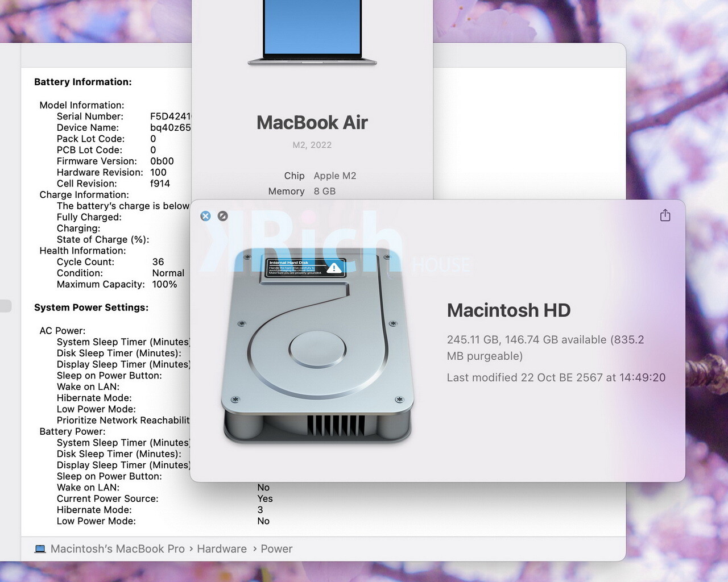Click Battery Power Hibernate Mode value 3

[x=260, y=510]
